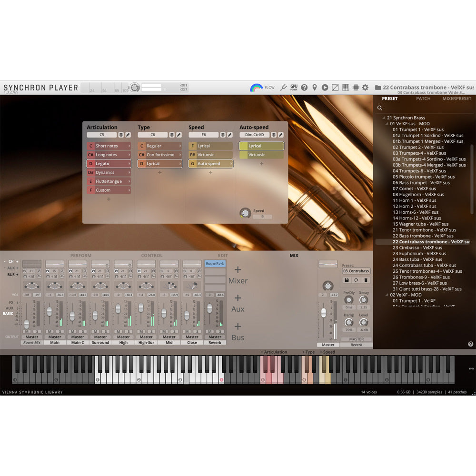Image resolution: width=476 pixels, height=476 pixels.
Task: Click the Flow rainbow logo icon
Action: click(x=256, y=88)
